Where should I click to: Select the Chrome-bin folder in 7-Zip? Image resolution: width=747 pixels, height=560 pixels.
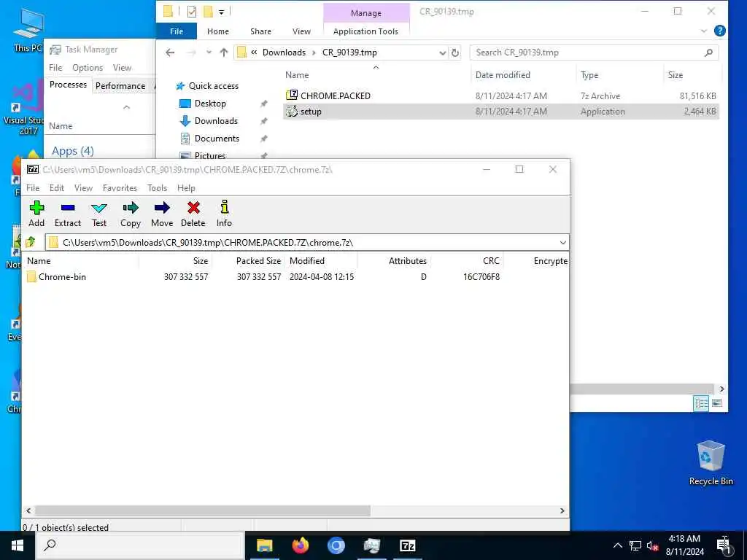point(57,276)
